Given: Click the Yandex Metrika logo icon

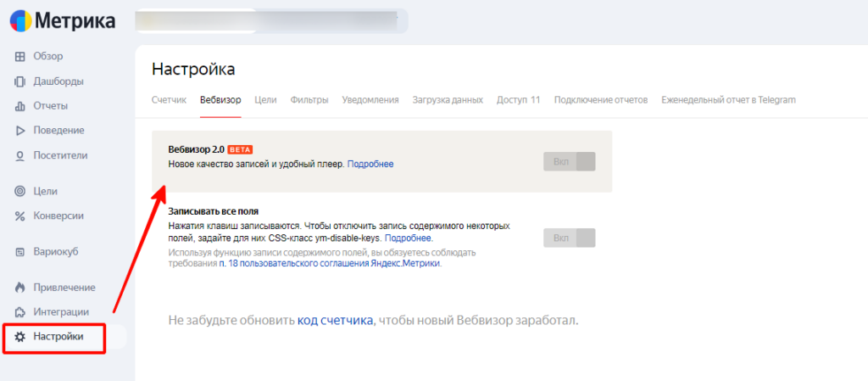Looking at the screenshot, I should pos(20,20).
